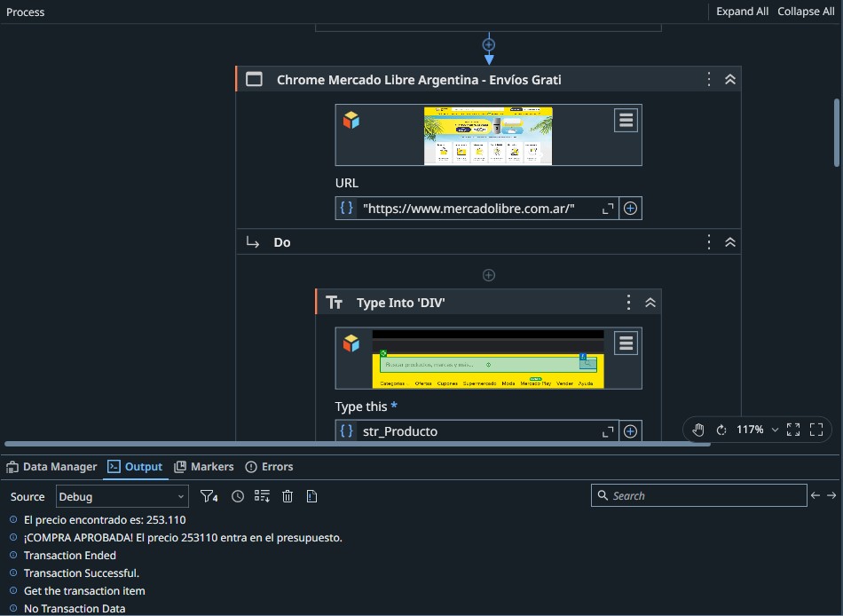Collapse the Do sequence

point(730,242)
